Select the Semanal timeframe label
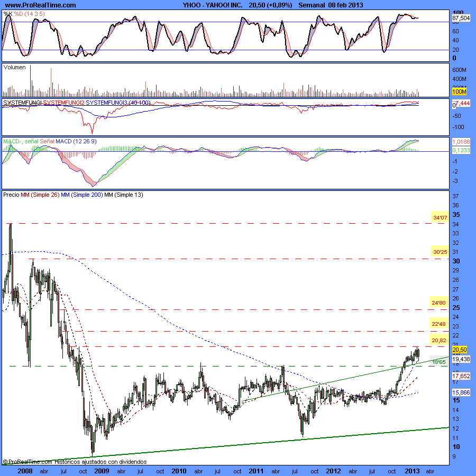The width and height of the screenshot is (476, 476). (x=312, y=5)
